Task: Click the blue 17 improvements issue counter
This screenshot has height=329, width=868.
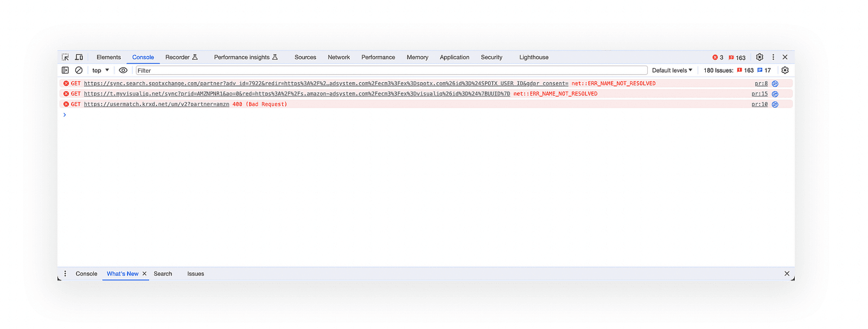Action: click(764, 71)
